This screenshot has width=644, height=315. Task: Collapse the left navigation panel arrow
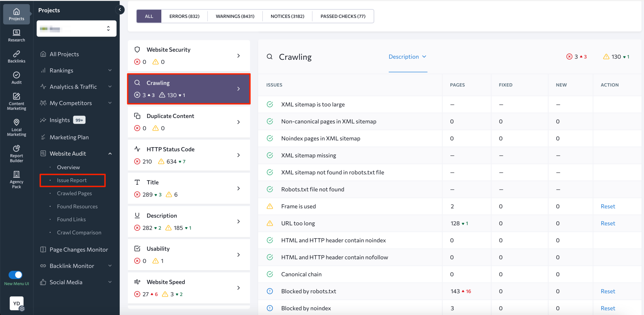pos(120,9)
